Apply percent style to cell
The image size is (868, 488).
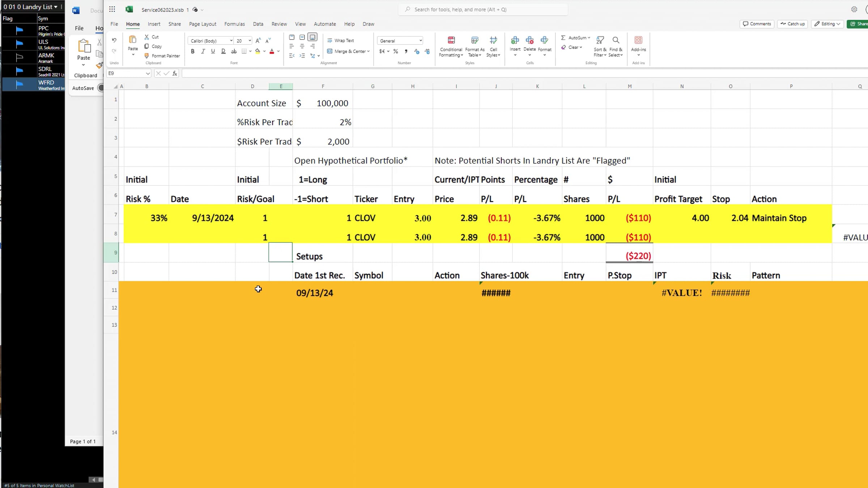(x=396, y=51)
